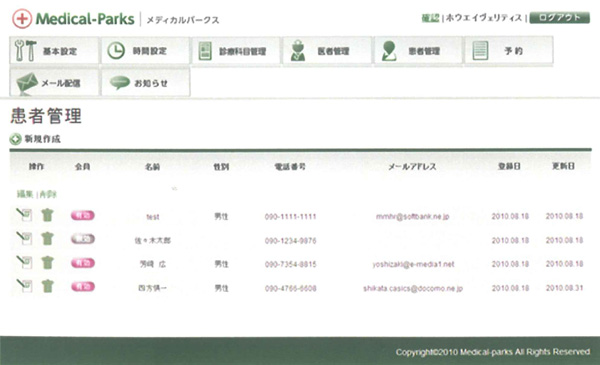
Task: Click the ログアウト logout button
Action: pyautogui.click(x=559, y=18)
